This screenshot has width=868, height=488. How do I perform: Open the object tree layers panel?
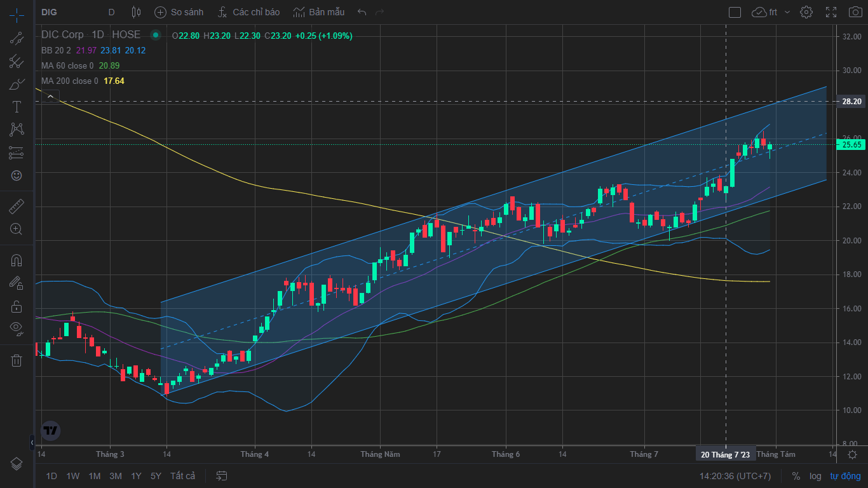[x=17, y=463]
